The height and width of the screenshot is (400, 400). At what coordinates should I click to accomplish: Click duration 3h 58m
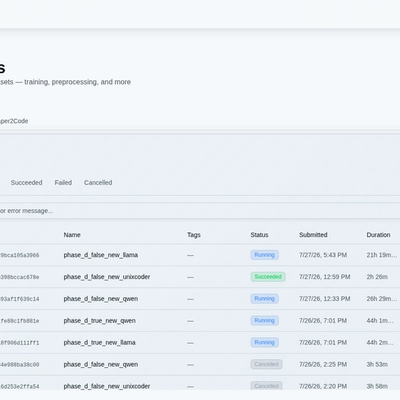[377, 386]
